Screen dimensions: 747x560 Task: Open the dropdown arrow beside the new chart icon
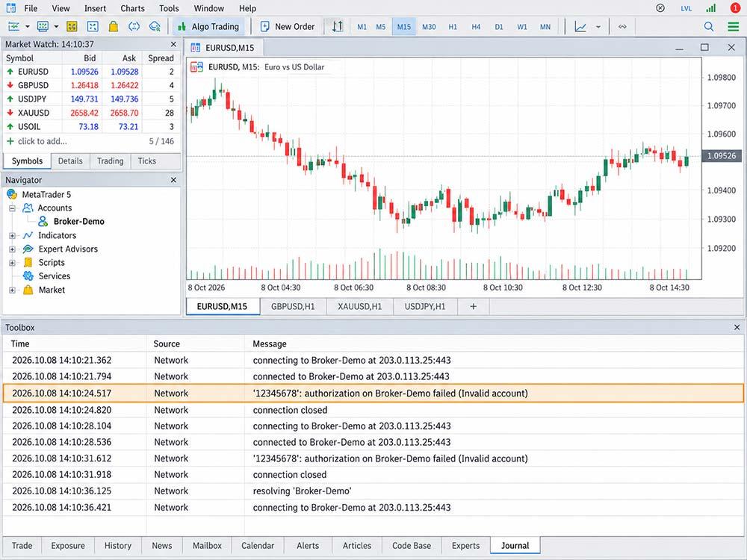click(x=27, y=27)
